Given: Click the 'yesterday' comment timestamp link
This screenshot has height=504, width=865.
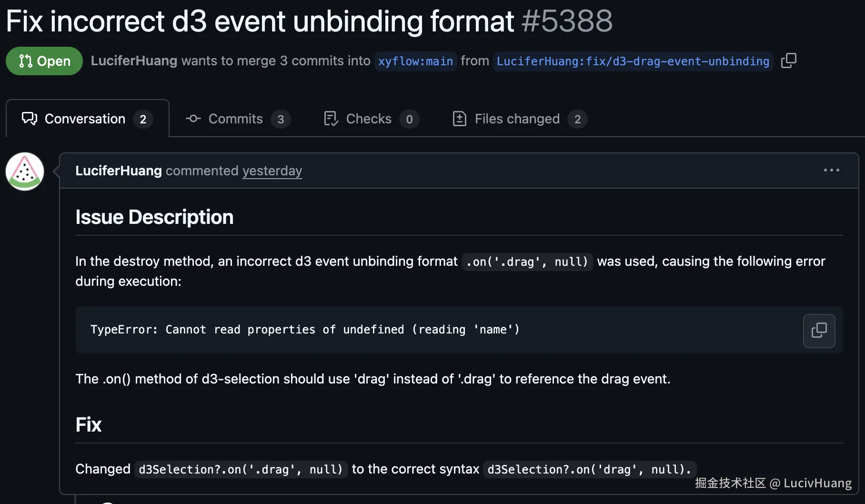Looking at the screenshot, I should pos(272,171).
